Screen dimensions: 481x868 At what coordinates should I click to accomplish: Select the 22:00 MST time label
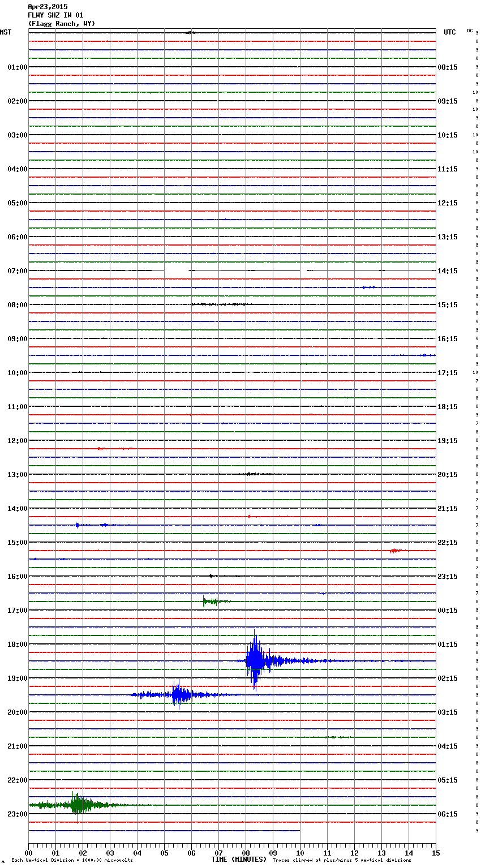click(x=18, y=780)
